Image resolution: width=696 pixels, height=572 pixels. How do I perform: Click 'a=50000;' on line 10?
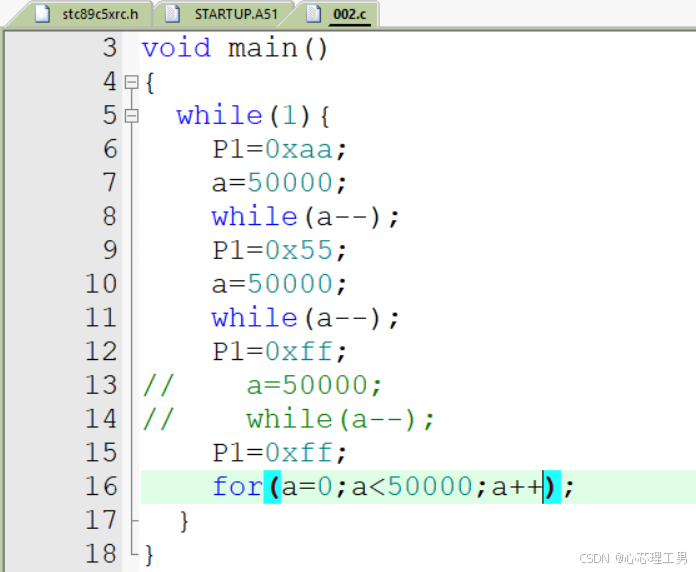[279, 284]
